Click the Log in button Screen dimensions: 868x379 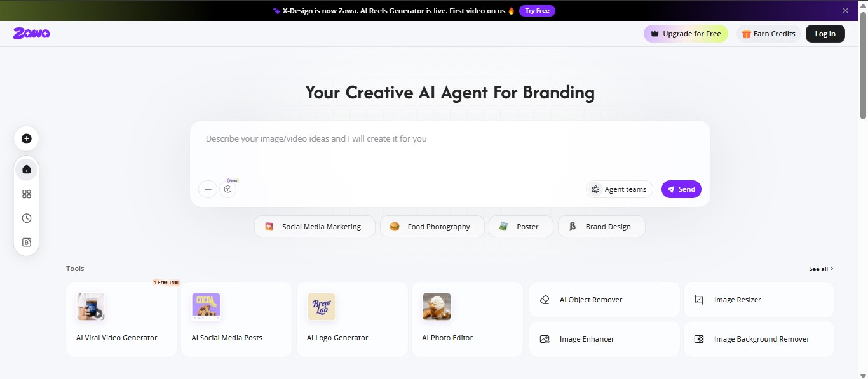click(x=825, y=34)
